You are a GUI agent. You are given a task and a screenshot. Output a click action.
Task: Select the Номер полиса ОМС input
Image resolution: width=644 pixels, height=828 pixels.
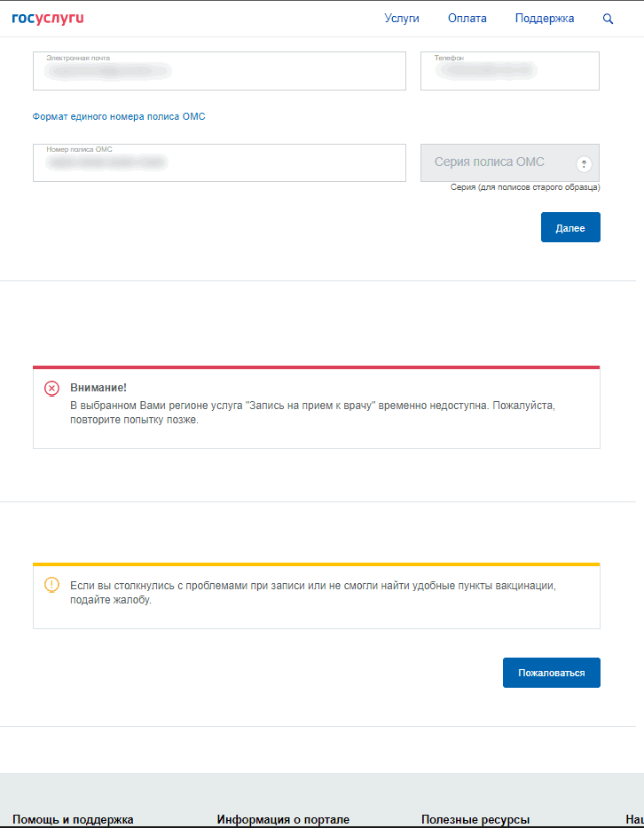click(219, 163)
